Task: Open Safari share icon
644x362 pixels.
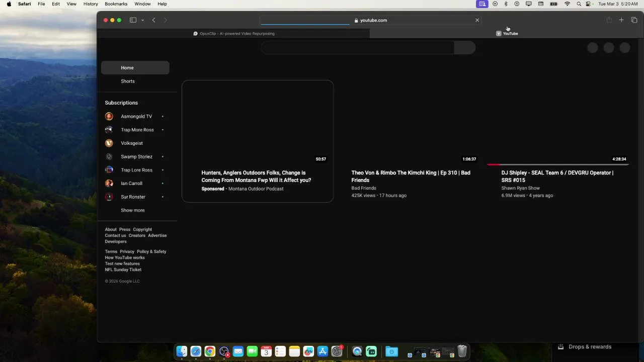Action: coord(609,20)
